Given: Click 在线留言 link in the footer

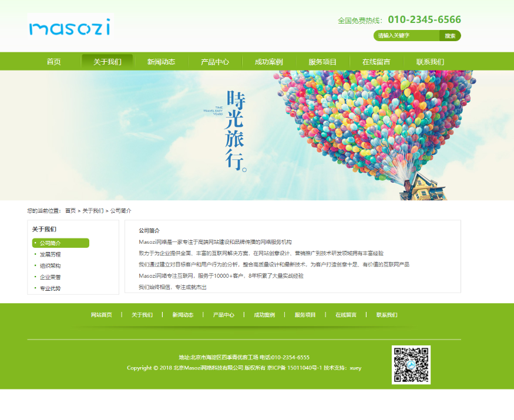Looking at the screenshot, I should coord(346,315).
